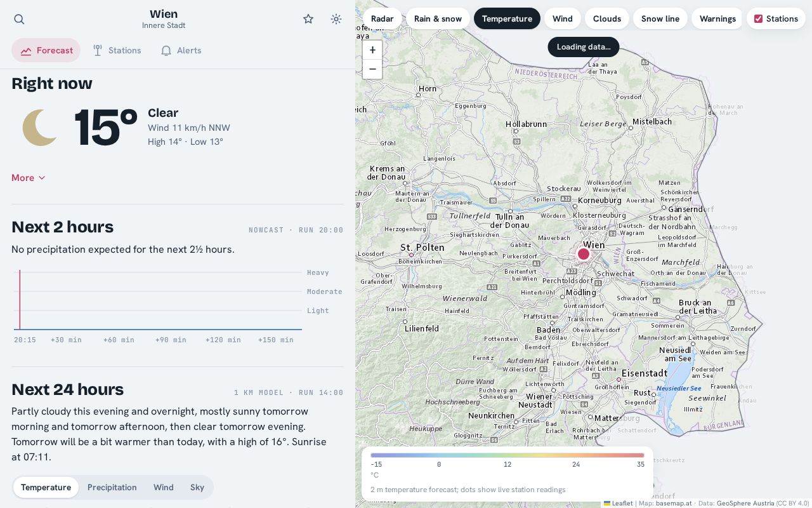Viewport: 812px width, 508px height.
Task: Open the basemap.at attribution link
Action: (674, 503)
